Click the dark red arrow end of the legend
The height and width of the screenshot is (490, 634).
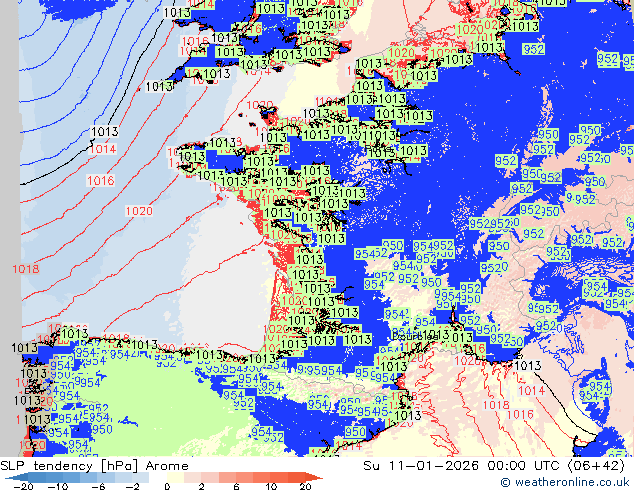pos(314,477)
